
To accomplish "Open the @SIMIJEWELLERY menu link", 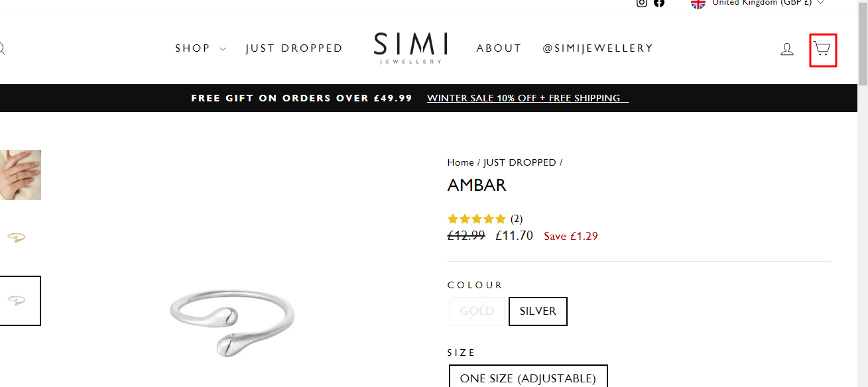I will [x=597, y=48].
